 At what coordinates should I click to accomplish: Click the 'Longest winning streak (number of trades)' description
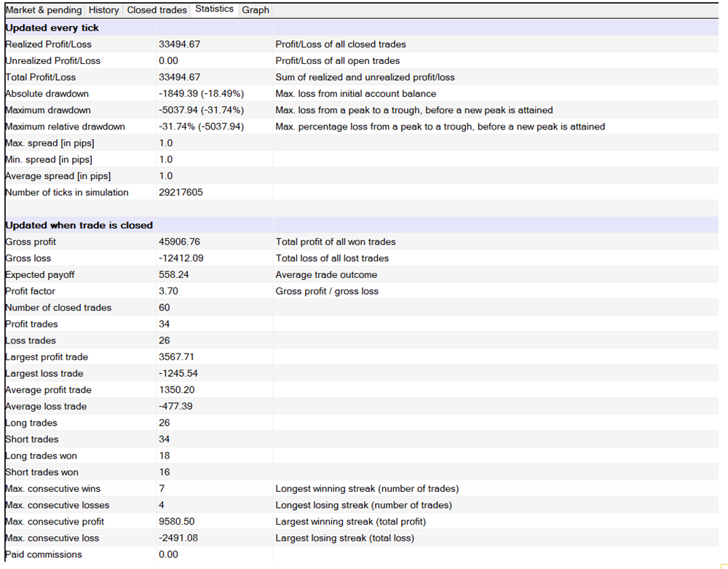click(367, 489)
